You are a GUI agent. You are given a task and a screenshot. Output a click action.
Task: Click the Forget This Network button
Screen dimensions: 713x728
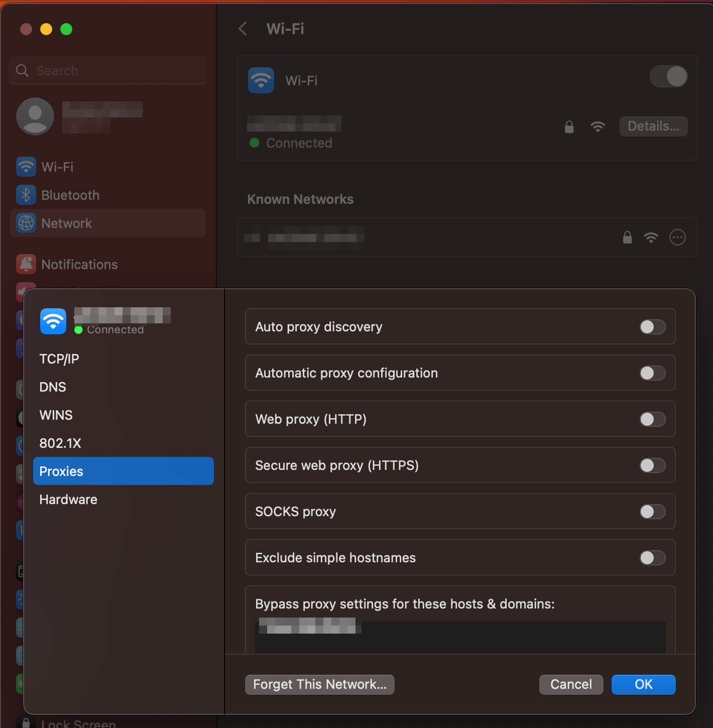[x=319, y=684]
